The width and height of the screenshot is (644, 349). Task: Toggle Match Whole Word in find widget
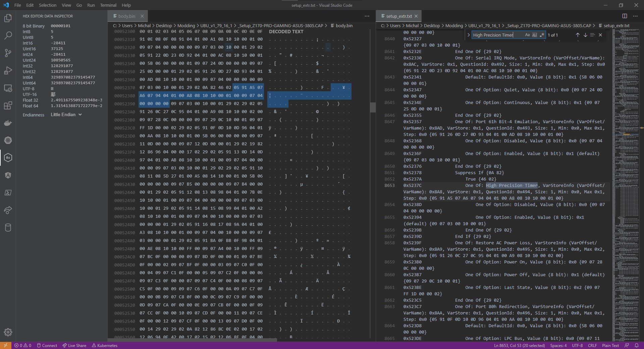(535, 35)
